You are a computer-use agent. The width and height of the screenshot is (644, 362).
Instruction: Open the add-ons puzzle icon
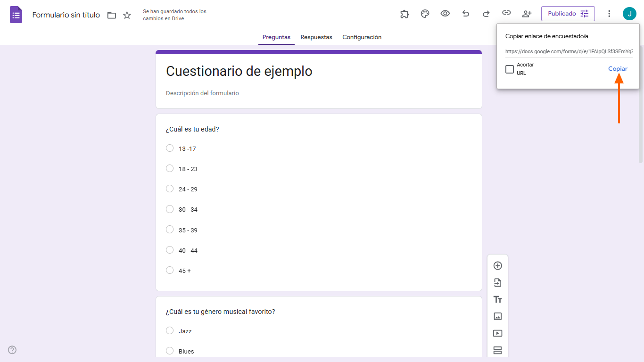(x=404, y=14)
